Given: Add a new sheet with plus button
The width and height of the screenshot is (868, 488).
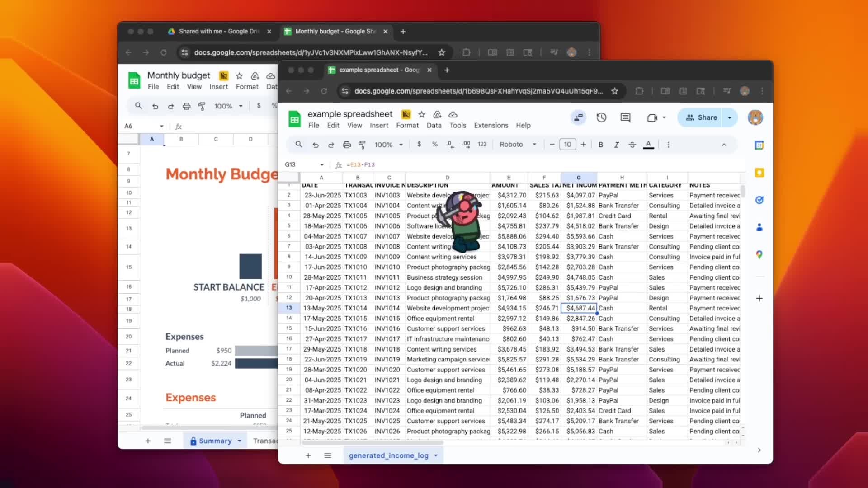Looking at the screenshot, I should [x=308, y=455].
